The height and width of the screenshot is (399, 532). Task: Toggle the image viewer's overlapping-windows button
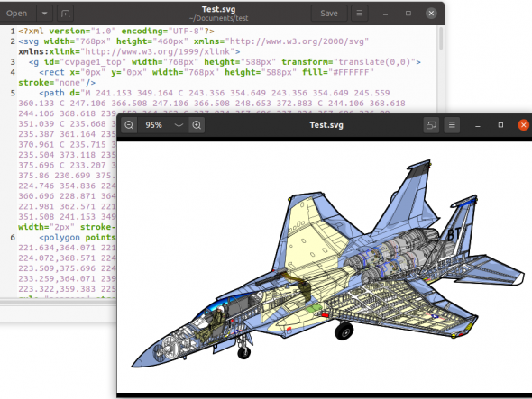tap(431, 125)
